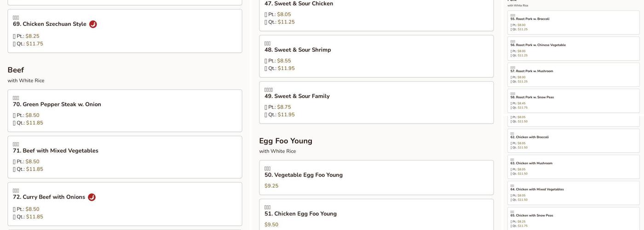
Task: Open the Sweet & Sour Family item
Action: coord(297,96)
